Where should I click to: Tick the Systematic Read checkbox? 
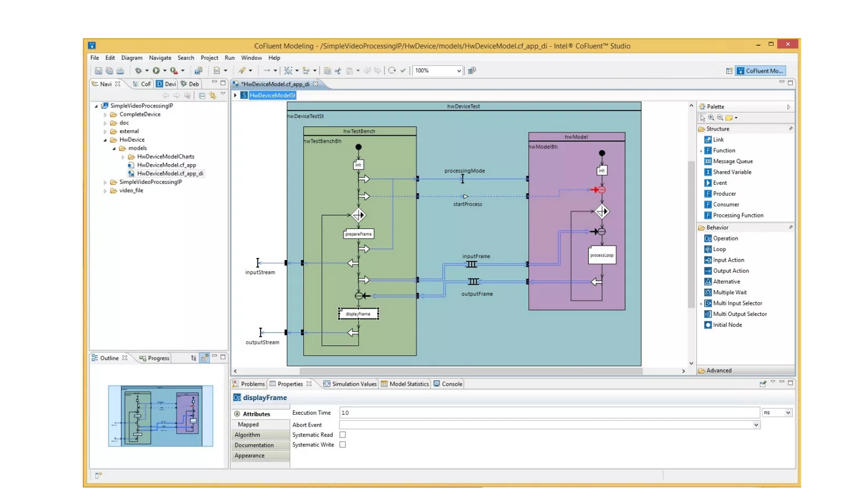pos(343,435)
